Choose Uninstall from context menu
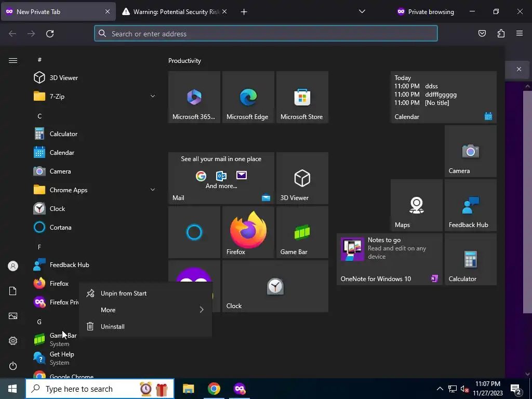This screenshot has width=532, height=399. pos(145,326)
